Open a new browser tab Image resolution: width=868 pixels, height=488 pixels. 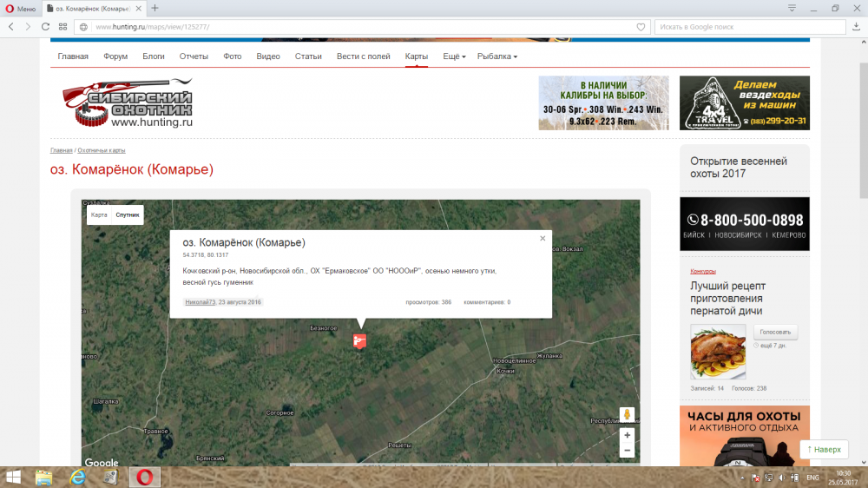tap(155, 9)
